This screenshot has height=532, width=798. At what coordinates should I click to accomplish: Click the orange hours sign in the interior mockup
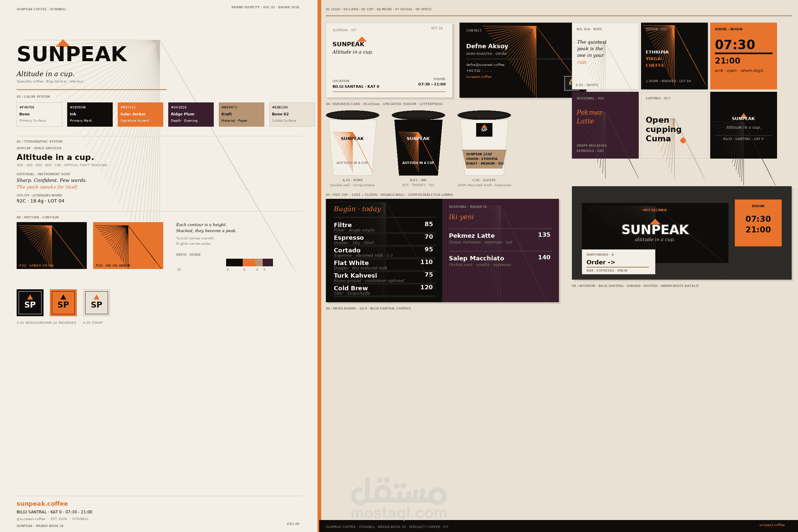coord(758,223)
